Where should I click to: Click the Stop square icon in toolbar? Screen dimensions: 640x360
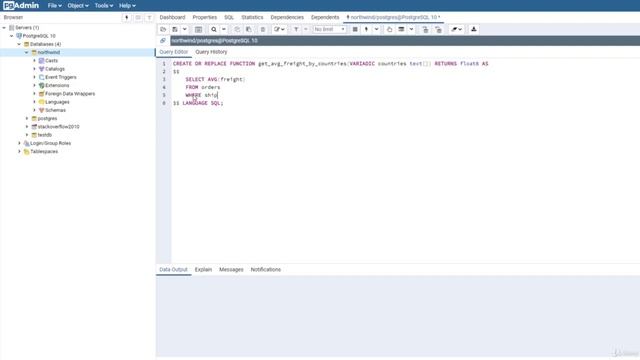click(x=355, y=29)
